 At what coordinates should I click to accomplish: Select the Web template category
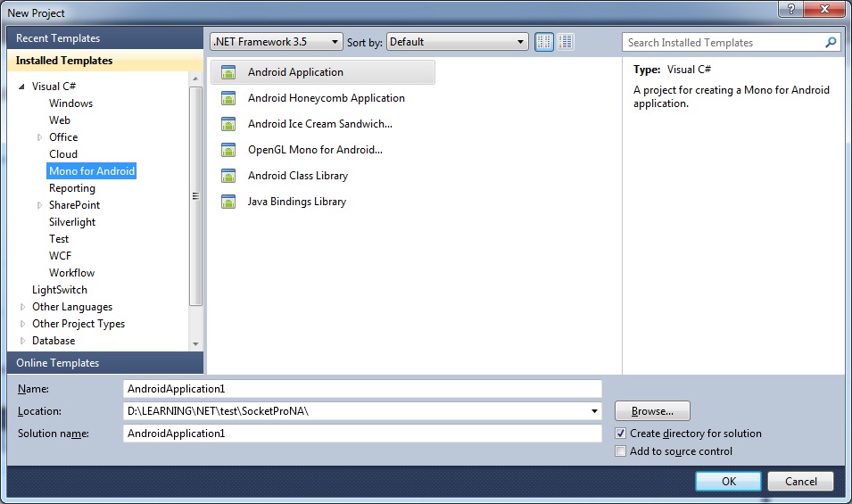tap(59, 120)
